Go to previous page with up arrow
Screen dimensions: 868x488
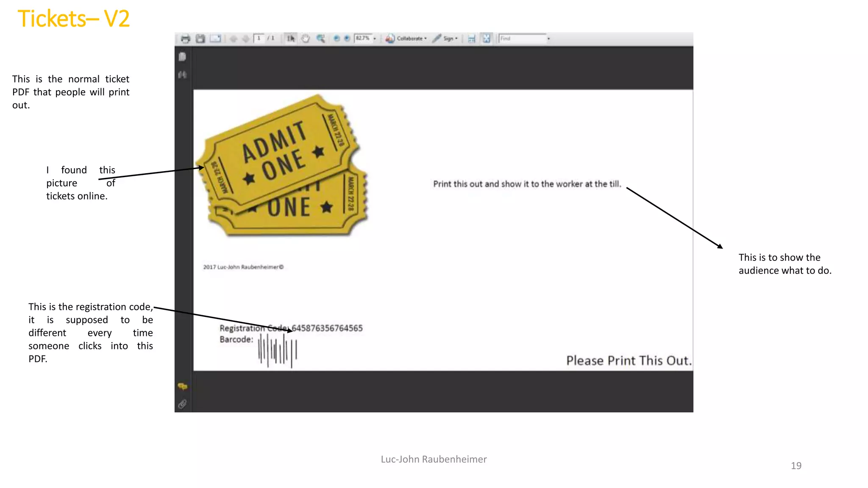[234, 39]
